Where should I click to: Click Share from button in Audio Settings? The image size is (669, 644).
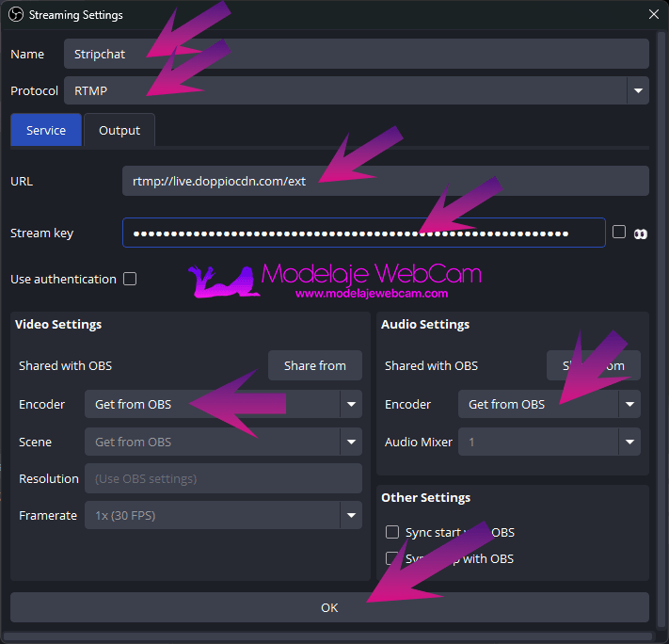tap(594, 365)
